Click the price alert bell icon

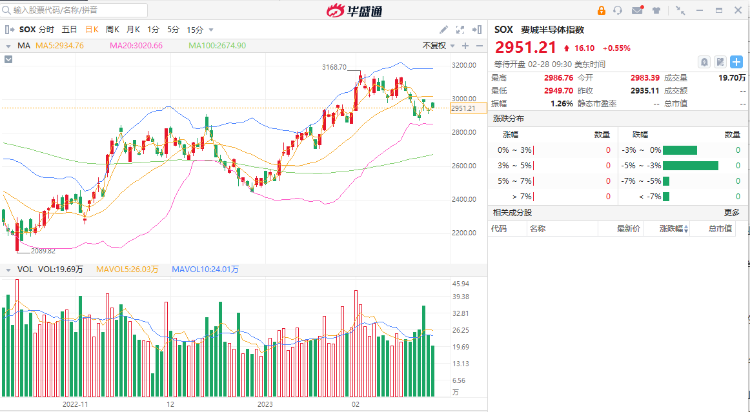point(705,61)
